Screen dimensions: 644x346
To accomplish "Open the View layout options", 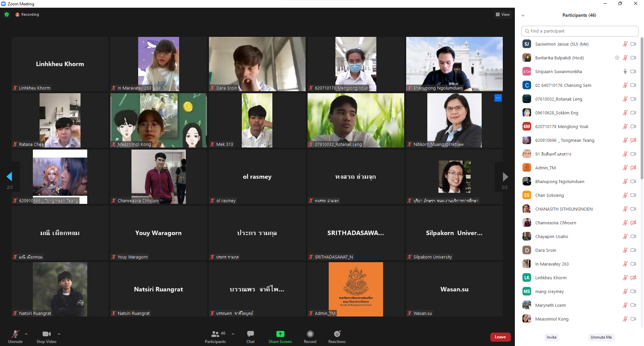I will pos(502,14).
